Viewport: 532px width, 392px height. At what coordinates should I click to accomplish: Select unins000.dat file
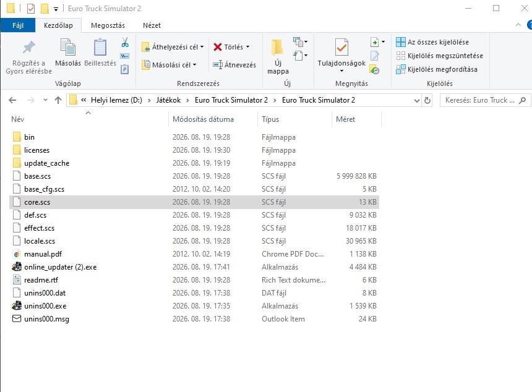pyautogui.click(x=194, y=293)
